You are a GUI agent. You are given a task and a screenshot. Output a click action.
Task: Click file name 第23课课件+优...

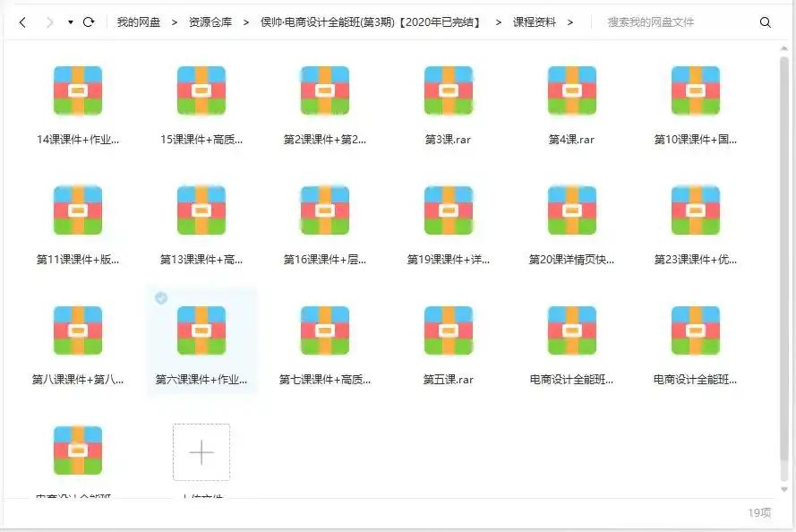click(696, 260)
